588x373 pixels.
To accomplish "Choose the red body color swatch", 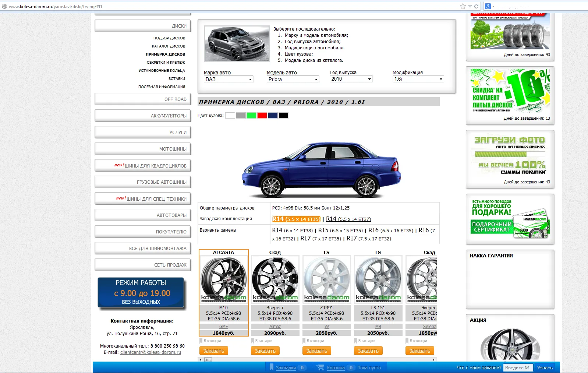I will pyautogui.click(x=262, y=116).
